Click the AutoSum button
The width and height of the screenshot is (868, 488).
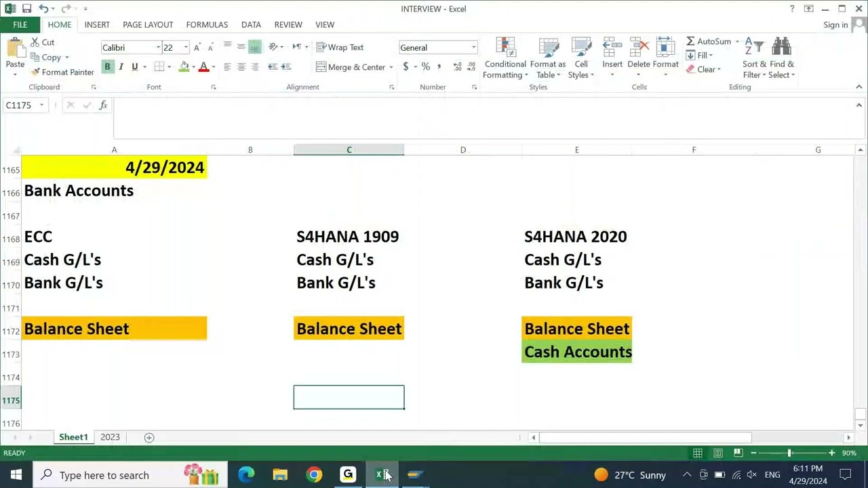[709, 41]
